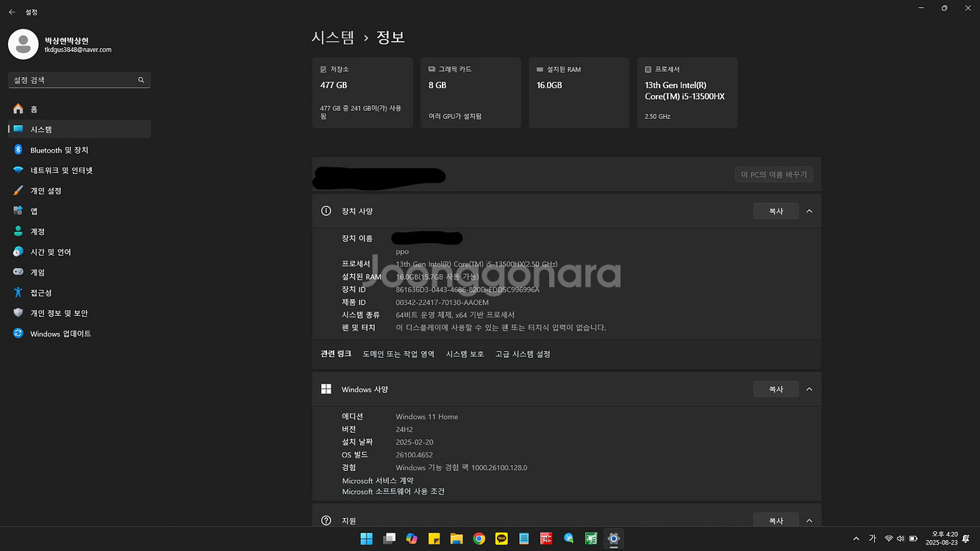Open the 그래픽 카드 8 GB card

471,93
